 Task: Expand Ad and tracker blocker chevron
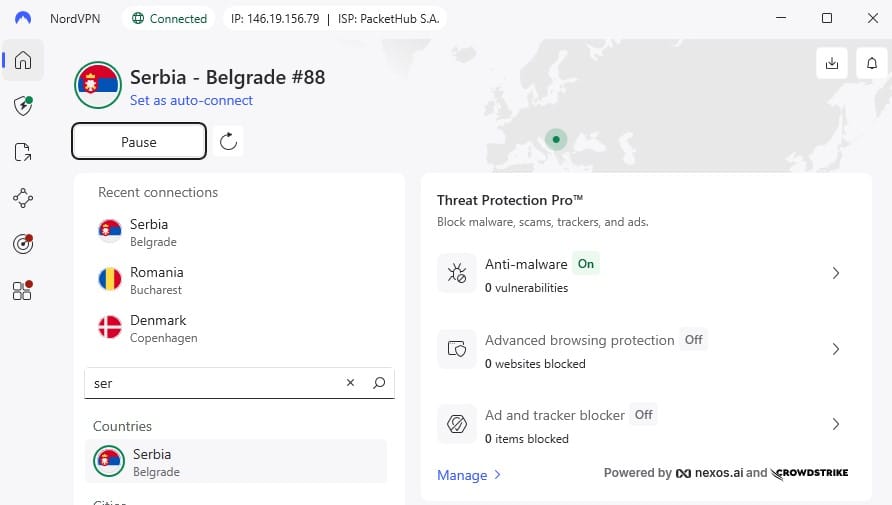pos(836,424)
